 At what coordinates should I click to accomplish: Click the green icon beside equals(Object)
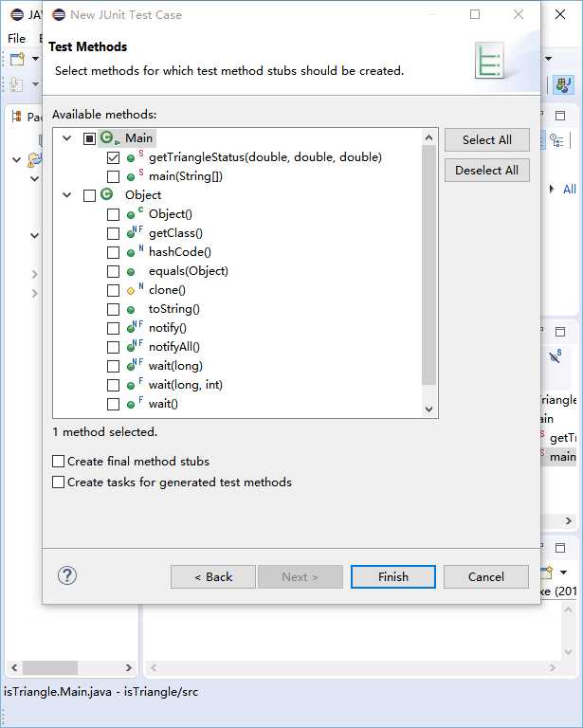[131, 272]
